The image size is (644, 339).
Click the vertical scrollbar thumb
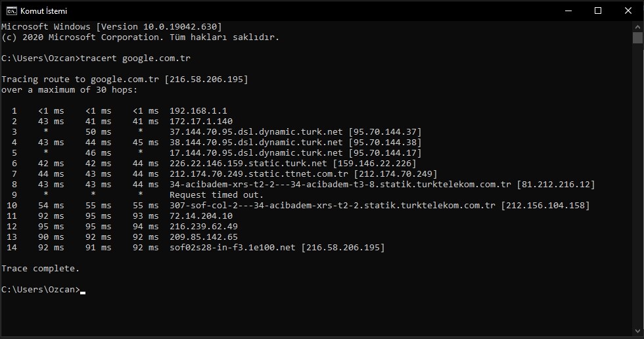(x=638, y=37)
